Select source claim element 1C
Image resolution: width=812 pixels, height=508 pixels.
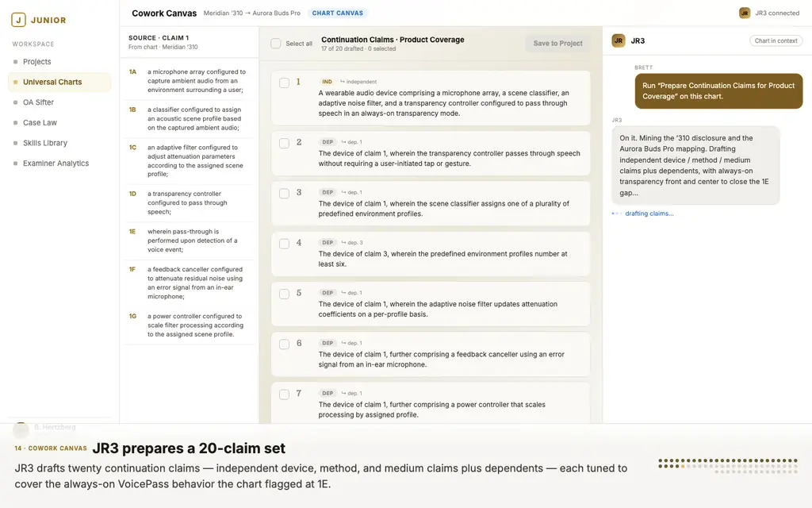(x=189, y=160)
